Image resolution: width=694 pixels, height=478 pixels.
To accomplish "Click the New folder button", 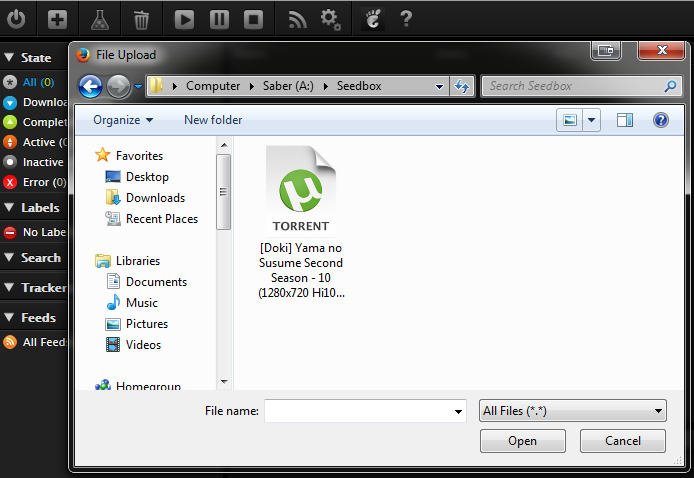I will click(x=213, y=120).
